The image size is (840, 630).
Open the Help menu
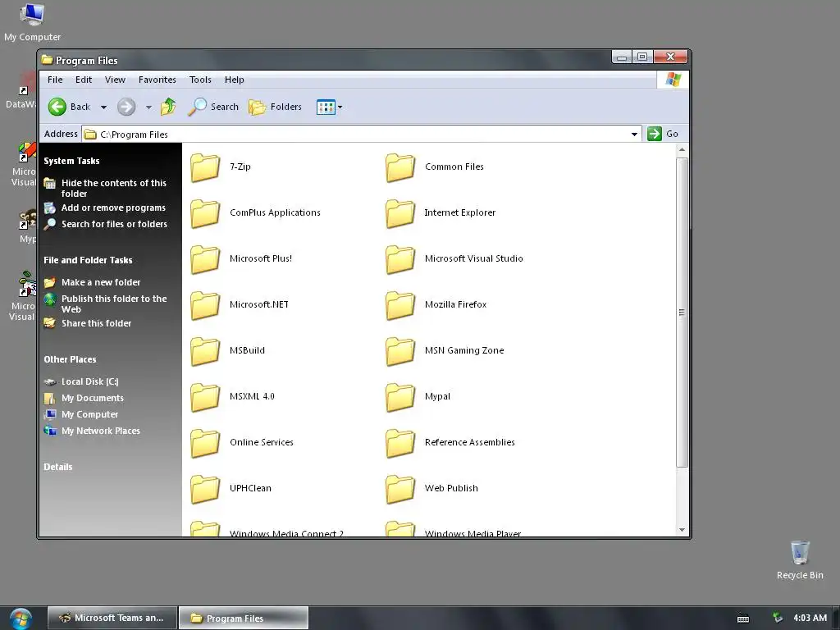coord(234,80)
